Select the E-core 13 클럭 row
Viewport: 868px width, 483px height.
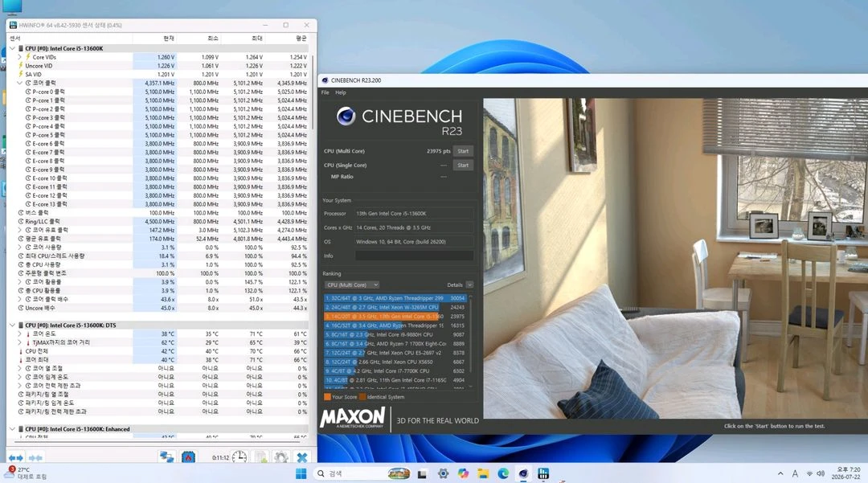159,204
